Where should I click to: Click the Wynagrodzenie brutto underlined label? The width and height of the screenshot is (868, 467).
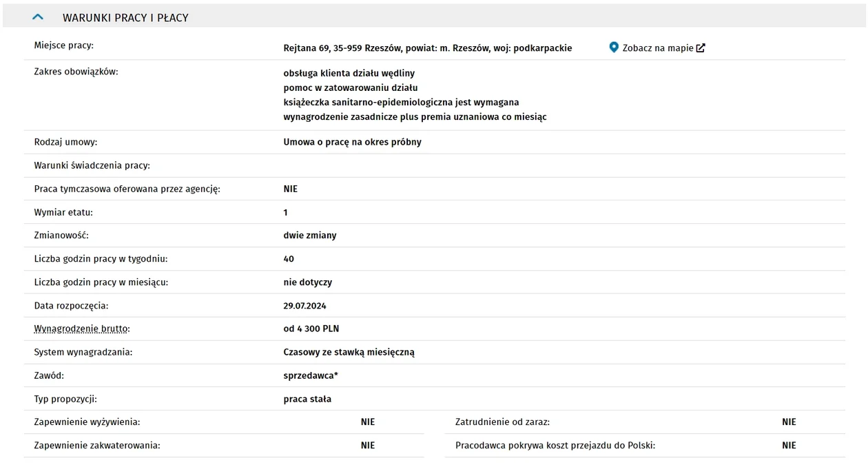(x=82, y=329)
